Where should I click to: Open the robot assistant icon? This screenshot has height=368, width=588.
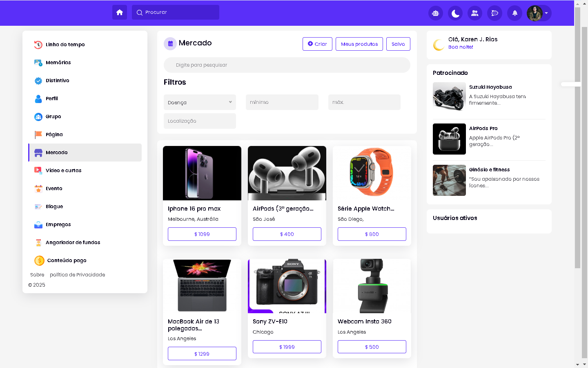(435, 13)
